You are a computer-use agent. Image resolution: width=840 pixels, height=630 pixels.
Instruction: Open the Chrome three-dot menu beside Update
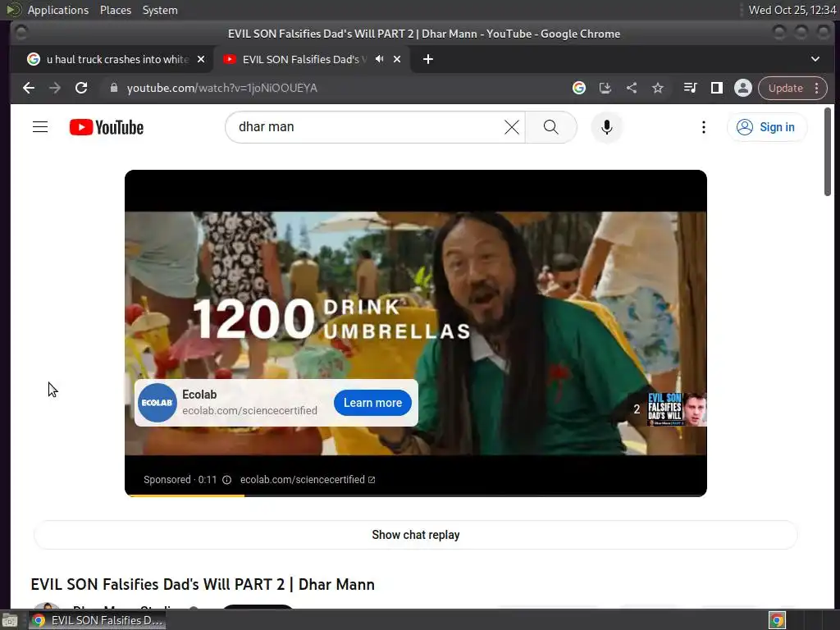pyautogui.click(x=817, y=88)
